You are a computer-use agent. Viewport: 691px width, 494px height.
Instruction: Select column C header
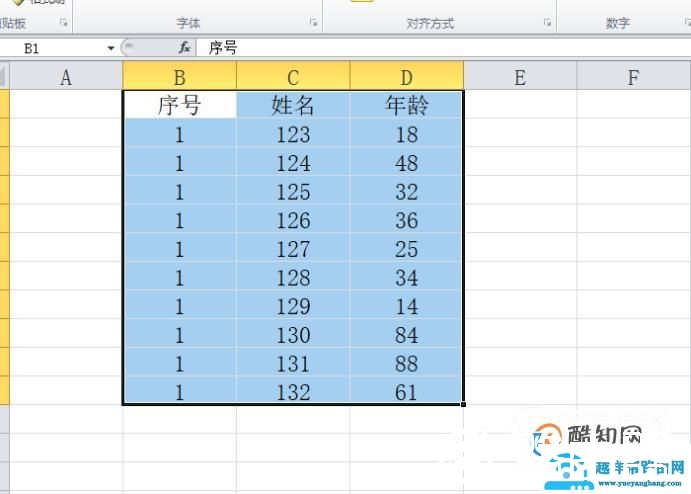click(293, 76)
